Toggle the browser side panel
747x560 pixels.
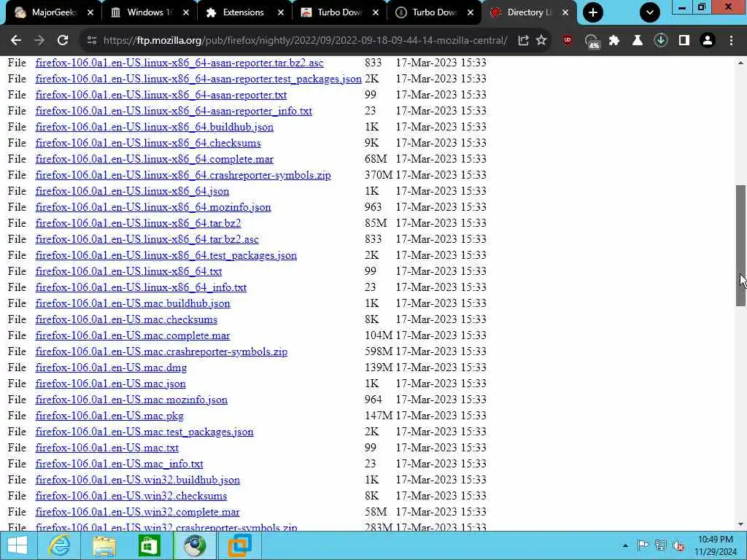tap(684, 41)
